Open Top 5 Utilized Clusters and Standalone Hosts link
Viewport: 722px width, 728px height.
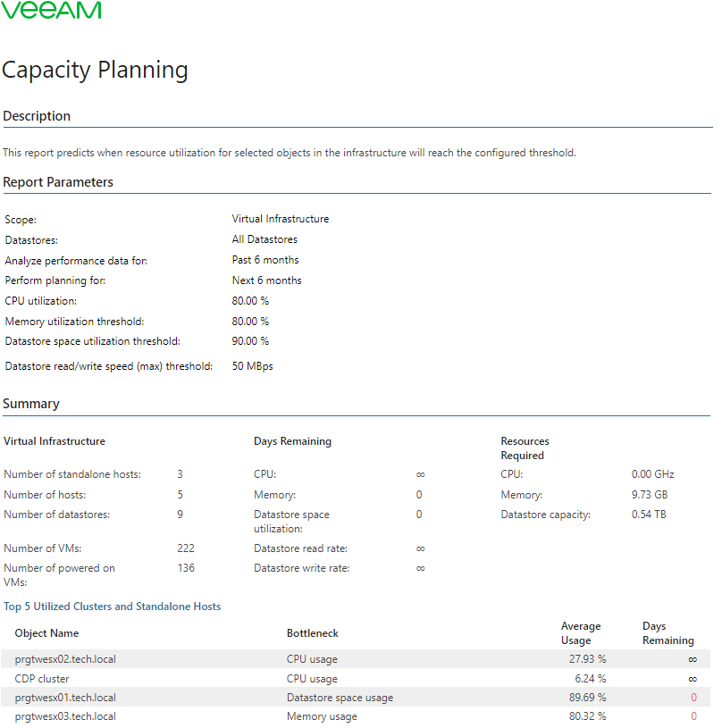(112, 607)
